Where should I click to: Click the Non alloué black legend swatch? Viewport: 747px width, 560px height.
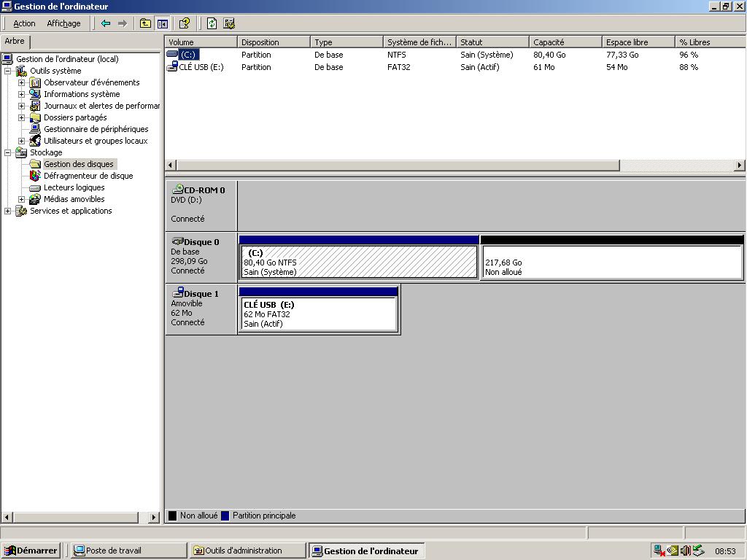(x=173, y=516)
